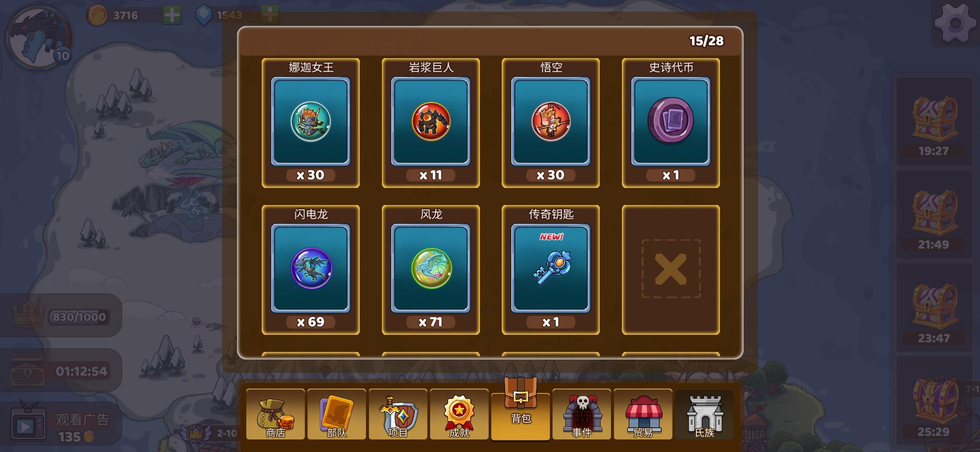Click the empty inventory slot with X
This screenshot has width=980, height=452.
[x=671, y=270]
